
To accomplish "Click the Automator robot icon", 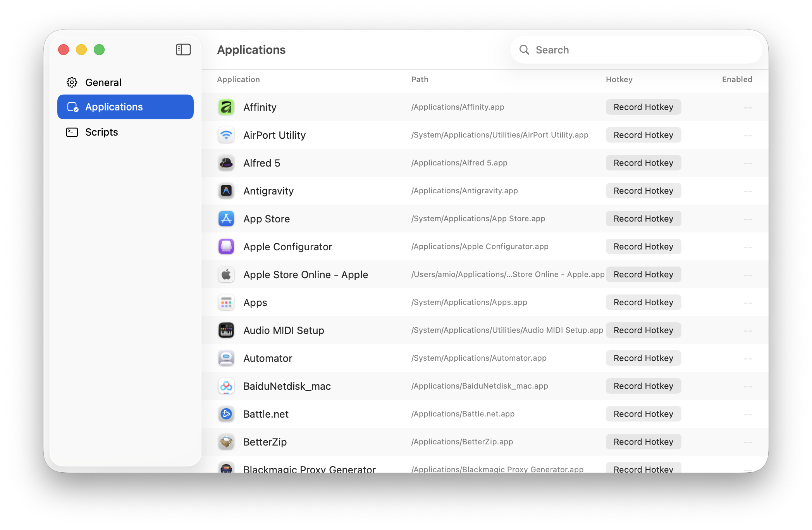I will point(226,358).
